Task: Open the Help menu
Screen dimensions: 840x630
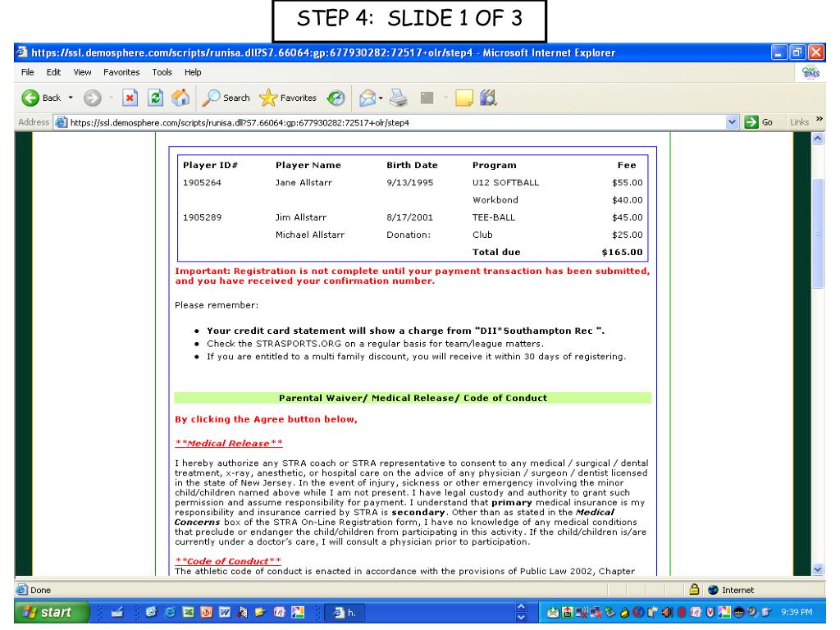Action: point(193,72)
